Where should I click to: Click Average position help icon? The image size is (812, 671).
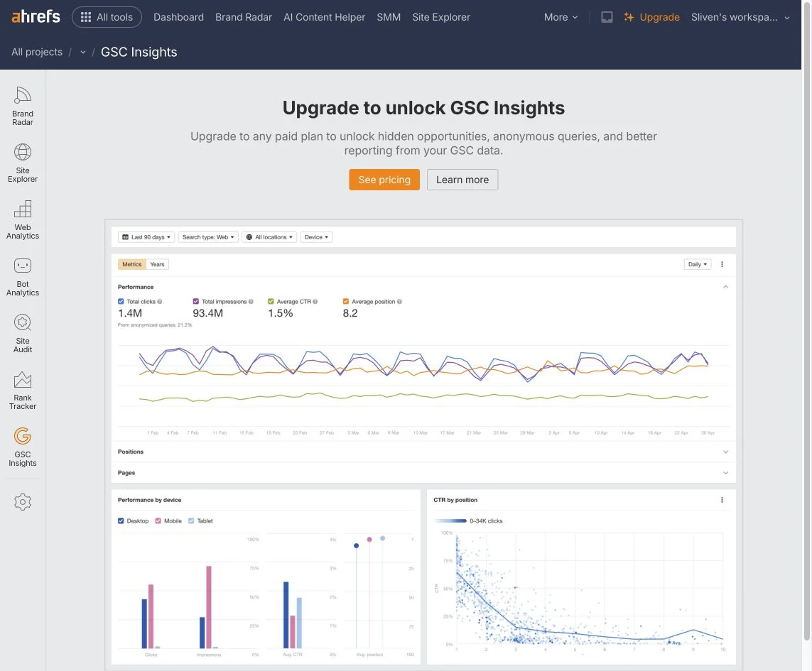[x=399, y=301]
